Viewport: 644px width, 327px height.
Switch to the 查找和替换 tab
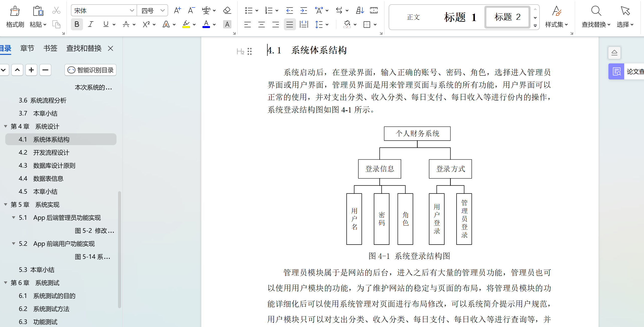point(84,48)
